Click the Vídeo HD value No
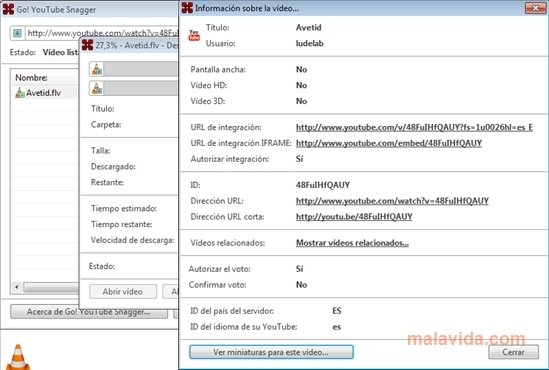549x370 pixels. [x=301, y=85]
